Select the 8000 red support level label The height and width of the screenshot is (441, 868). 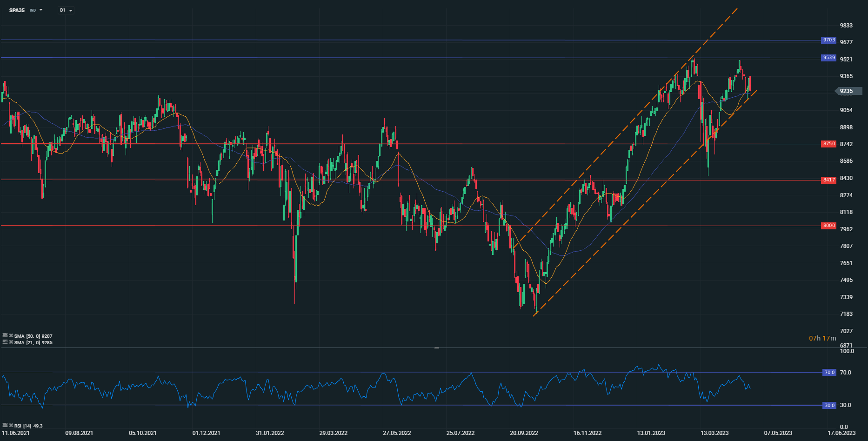coord(829,226)
